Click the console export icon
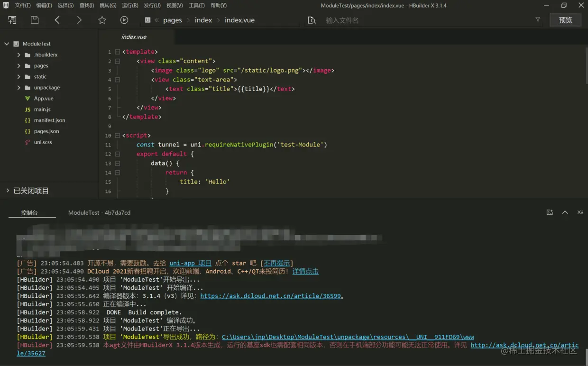588x366 pixels. click(550, 212)
